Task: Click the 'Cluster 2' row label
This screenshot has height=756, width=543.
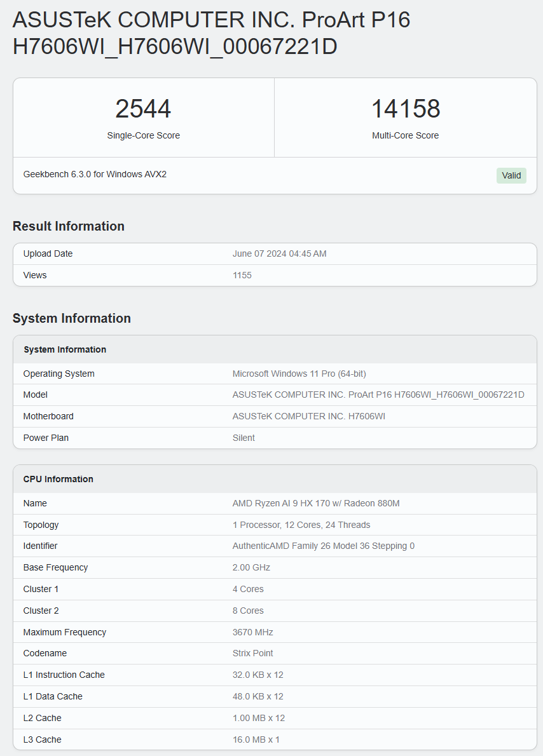Action: pos(41,611)
